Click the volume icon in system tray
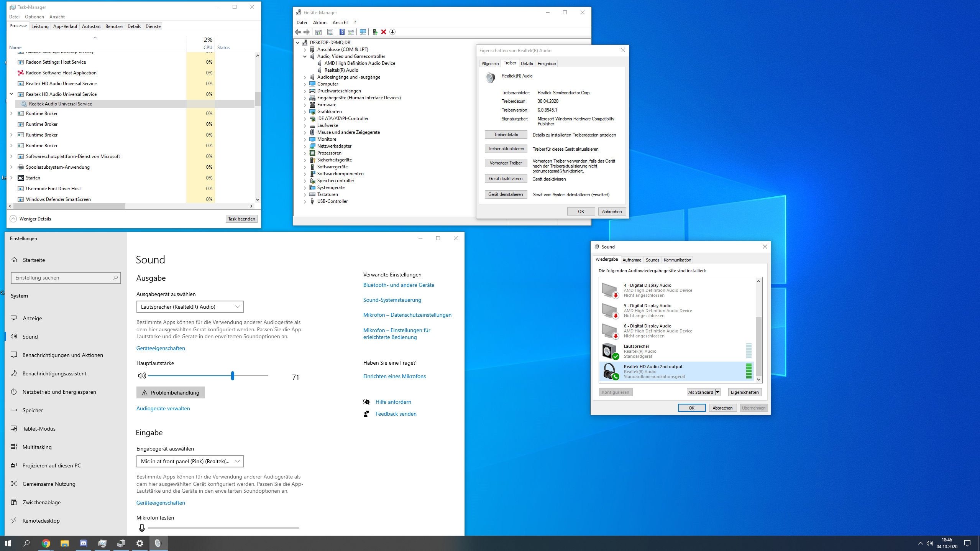The height and width of the screenshot is (551, 980). [x=930, y=543]
